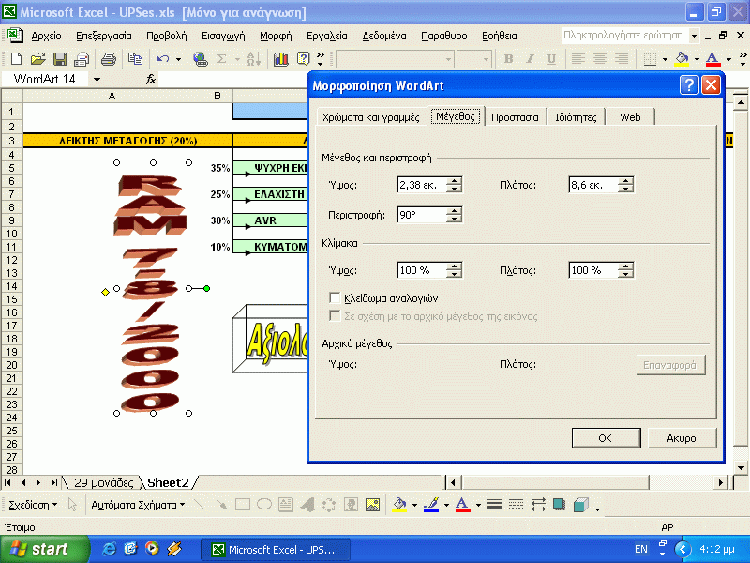The width and height of the screenshot is (750, 563).
Task: Open the Αρχείο menu
Action: tap(46, 35)
